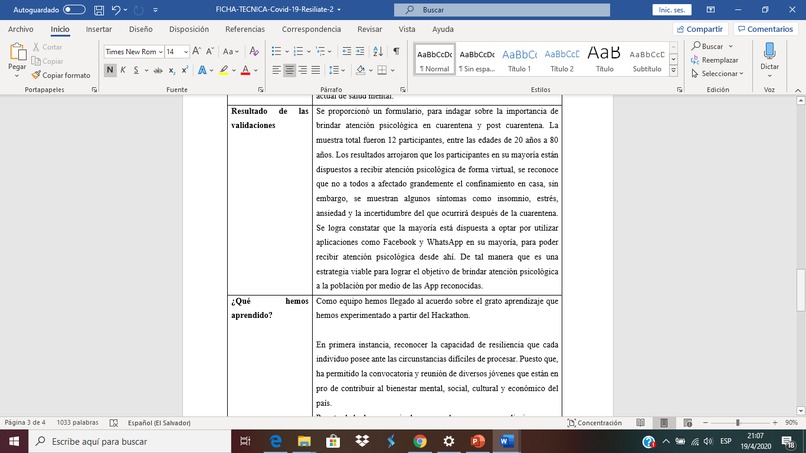Viewport: 806px width, 453px height.
Task: Click the sort A-Z icon
Action: click(x=378, y=51)
